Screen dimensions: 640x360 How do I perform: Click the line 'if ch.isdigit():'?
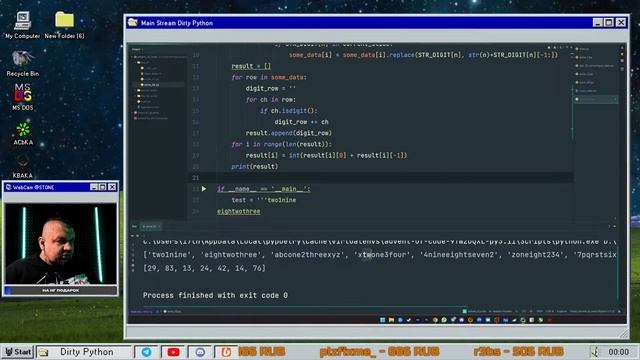289,111
